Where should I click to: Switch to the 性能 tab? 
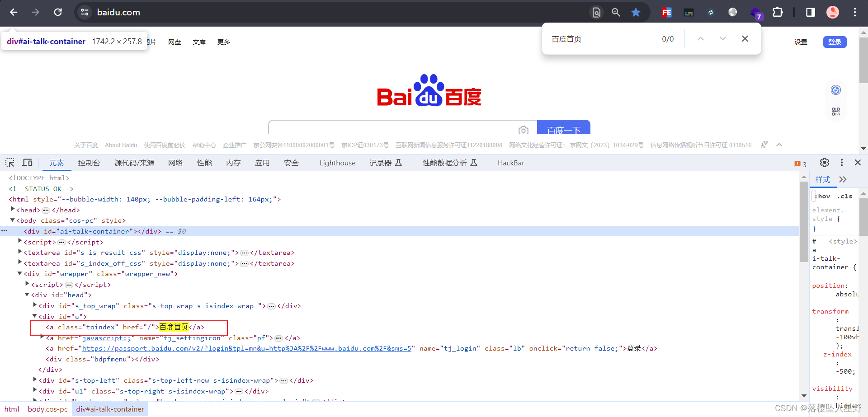coord(204,163)
